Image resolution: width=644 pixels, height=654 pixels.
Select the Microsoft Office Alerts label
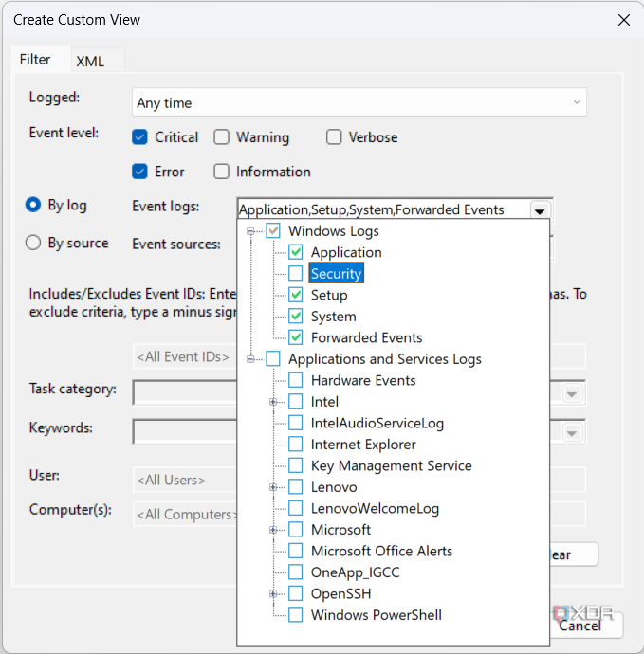coord(381,551)
